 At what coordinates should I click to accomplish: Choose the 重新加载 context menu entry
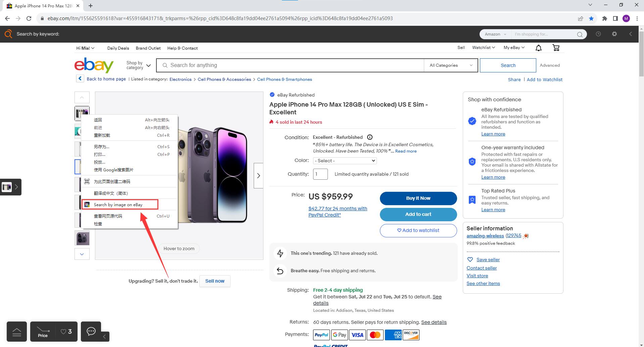(x=130, y=135)
